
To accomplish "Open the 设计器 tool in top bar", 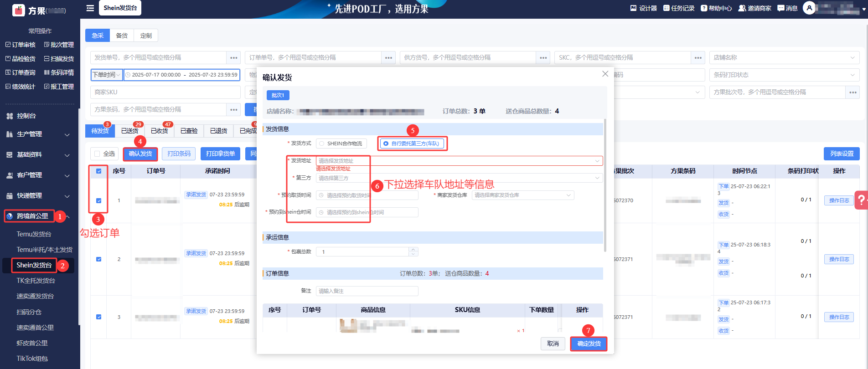I will point(643,8).
